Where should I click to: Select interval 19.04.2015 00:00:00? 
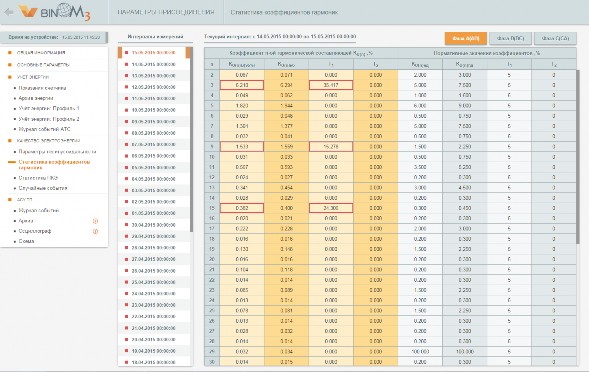tap(153, 351)
